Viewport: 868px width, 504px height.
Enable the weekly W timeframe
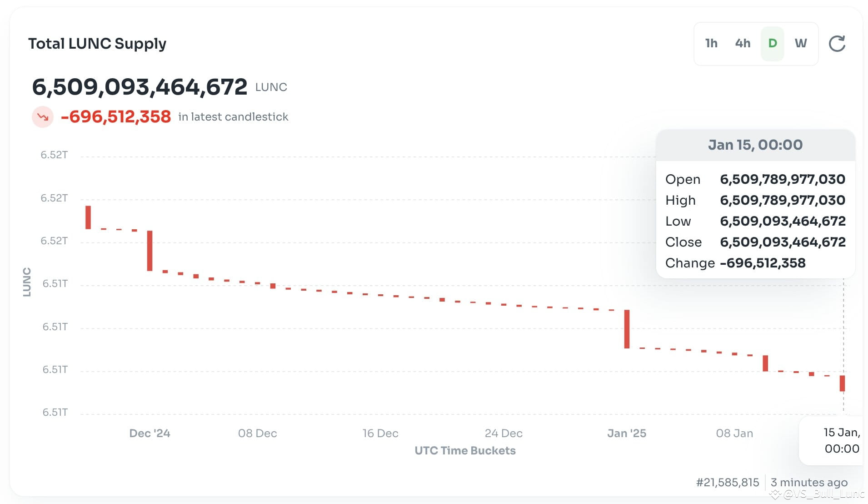pos(801,43)
